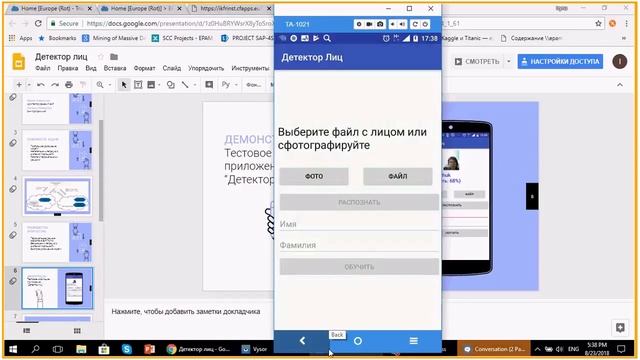Open the Инструменты menu

(x=250, y=68)
